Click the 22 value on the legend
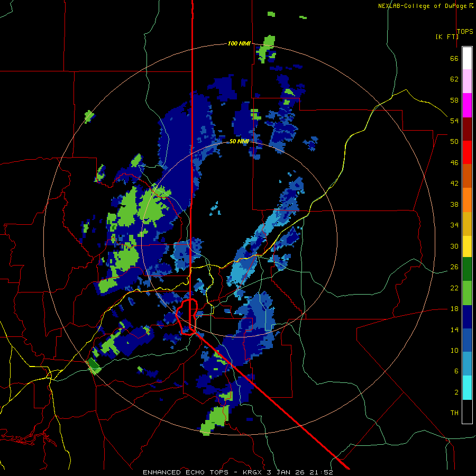Image resolution: width=476 pixels, height=476 pixels. 454,288
